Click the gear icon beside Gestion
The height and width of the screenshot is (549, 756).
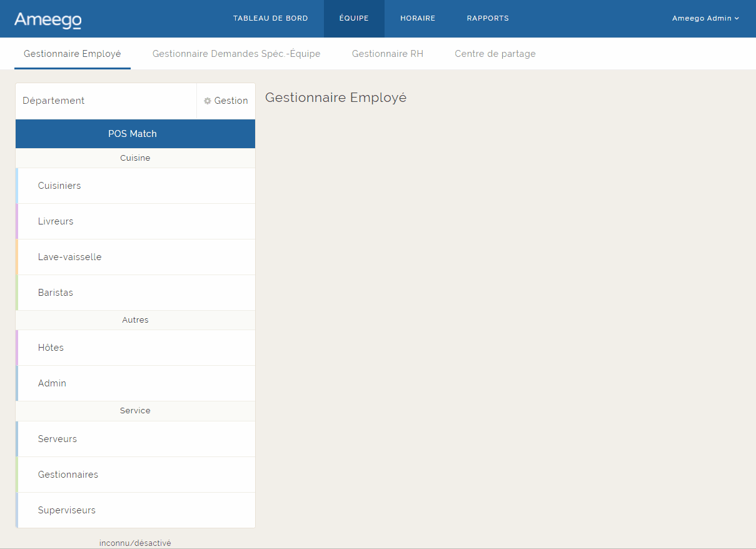pos(208,101)
